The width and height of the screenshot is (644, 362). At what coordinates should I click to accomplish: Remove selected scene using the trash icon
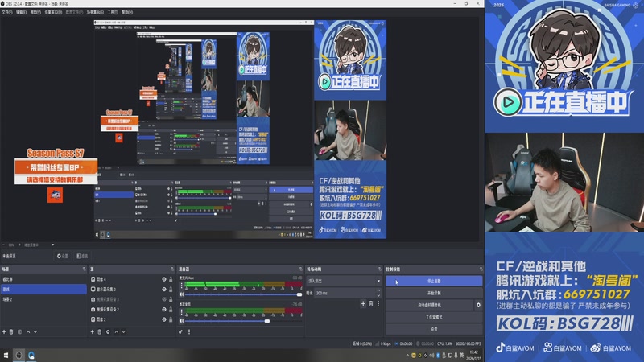pos(11,331)
